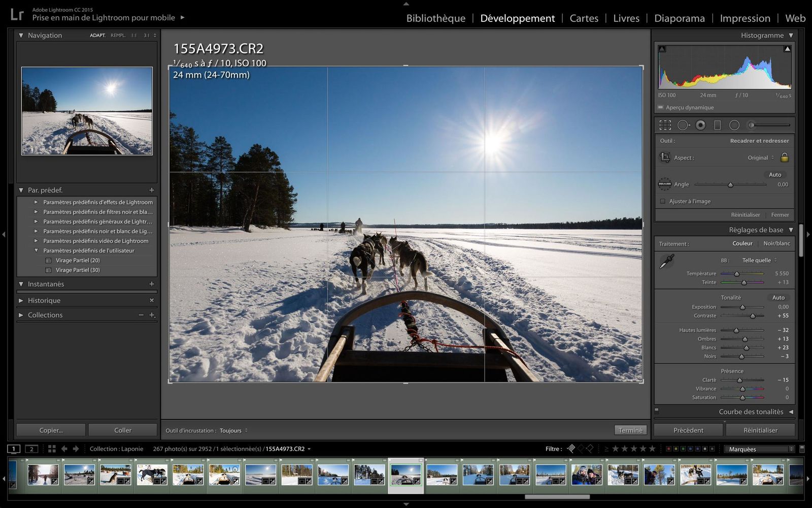Select the Radial filter tool

click(x=734, y=125)
